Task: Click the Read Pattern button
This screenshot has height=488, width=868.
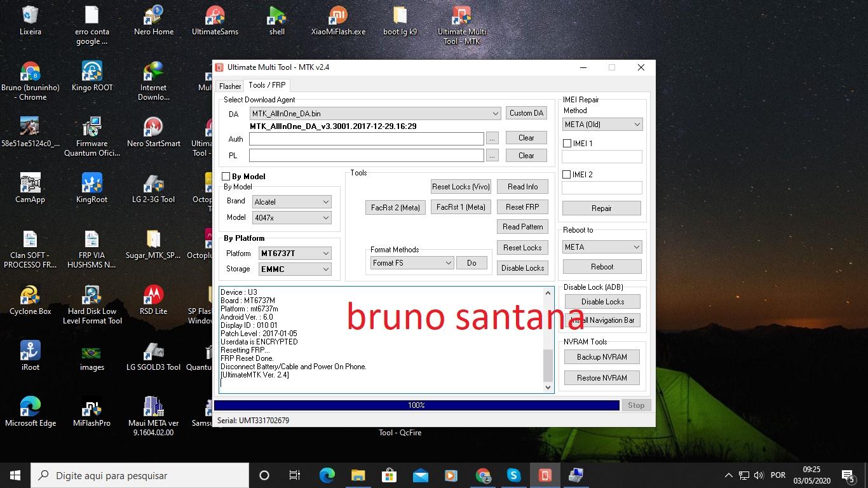Action: point(522,227)
